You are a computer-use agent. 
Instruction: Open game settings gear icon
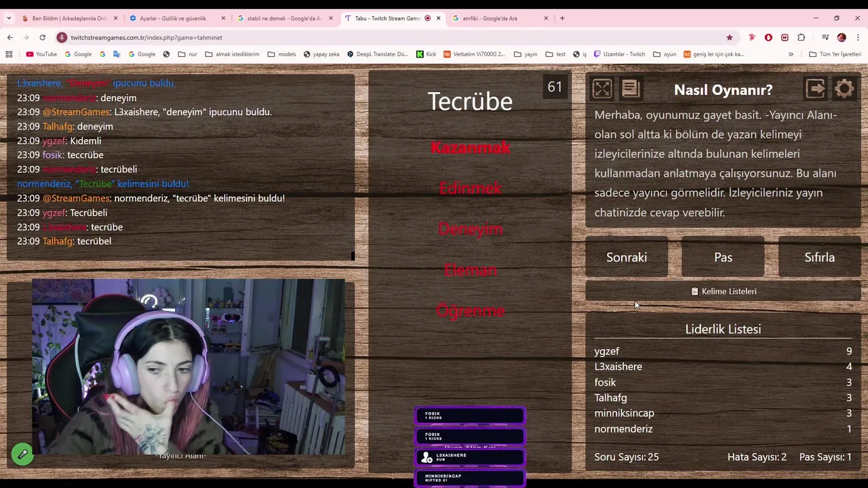(844, 89)
